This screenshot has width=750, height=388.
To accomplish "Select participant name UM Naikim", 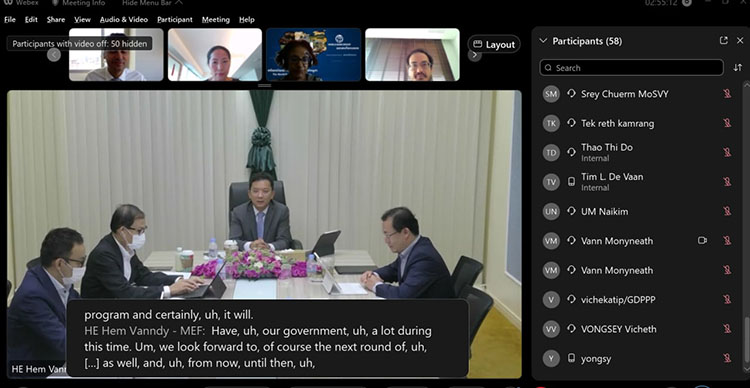I will point(605,211).
